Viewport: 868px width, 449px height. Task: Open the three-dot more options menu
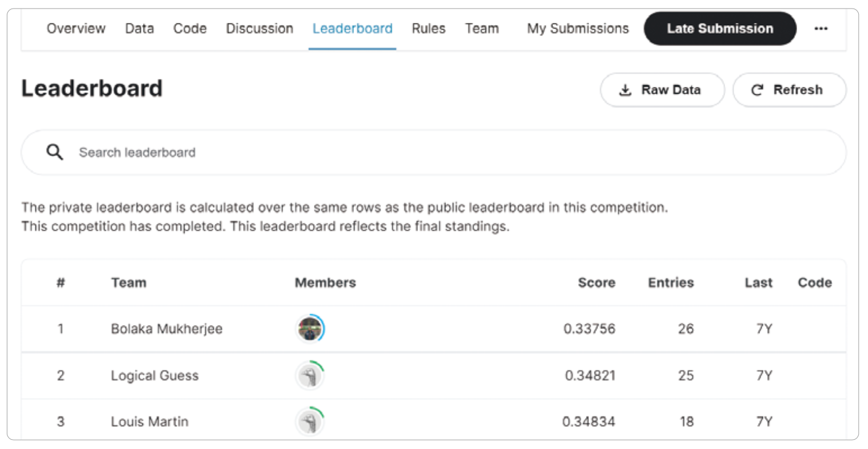821,29
